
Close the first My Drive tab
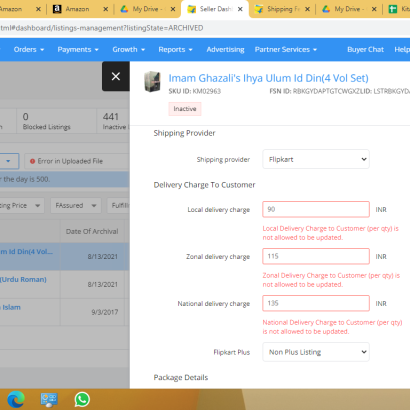[173, 9]
